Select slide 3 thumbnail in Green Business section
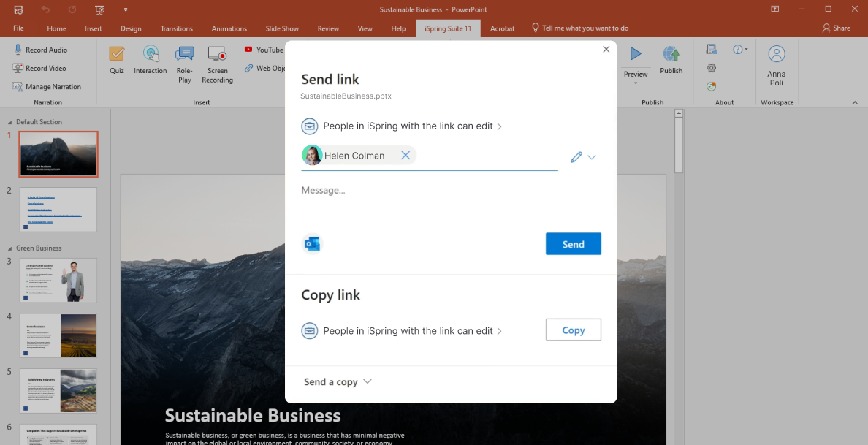Viewport: 868px width, 445px height. click(58, 280)
